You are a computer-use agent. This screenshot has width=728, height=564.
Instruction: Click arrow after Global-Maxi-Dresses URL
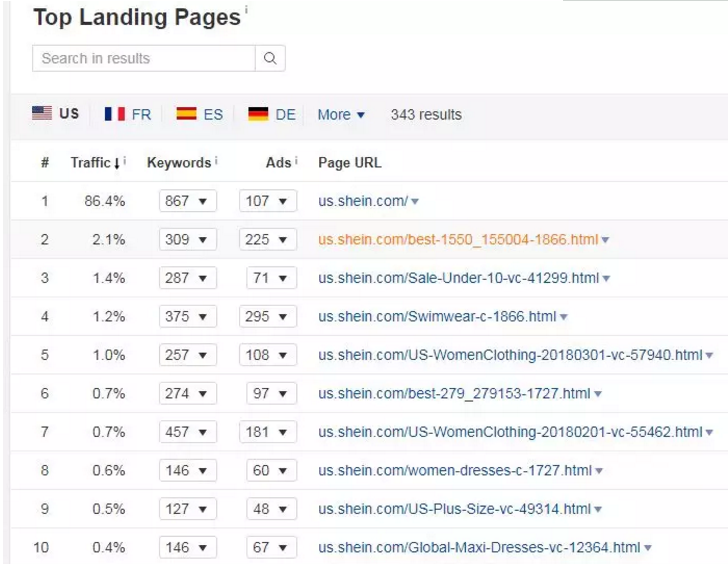click(648, 549)
